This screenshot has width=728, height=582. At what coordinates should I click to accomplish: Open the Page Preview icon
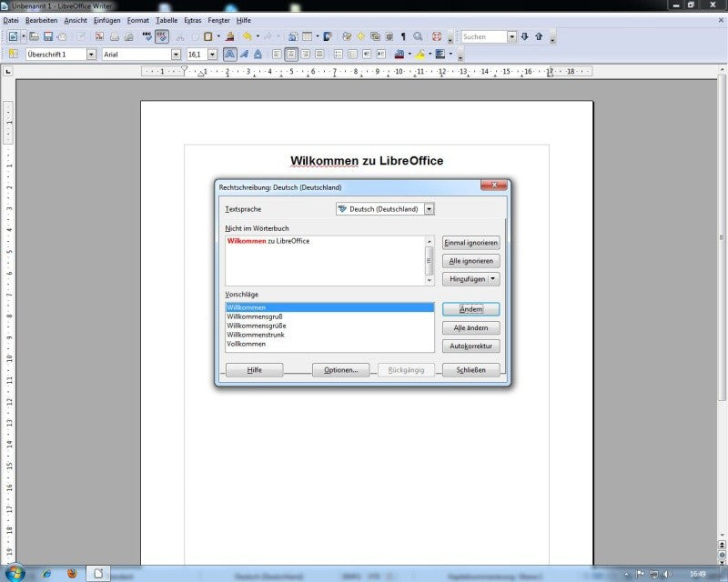tap(129, 36)
